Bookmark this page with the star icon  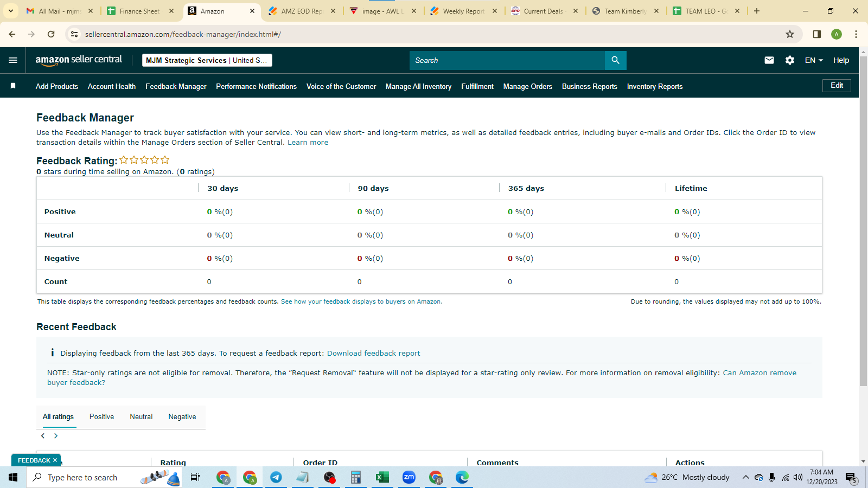point(790,34)
